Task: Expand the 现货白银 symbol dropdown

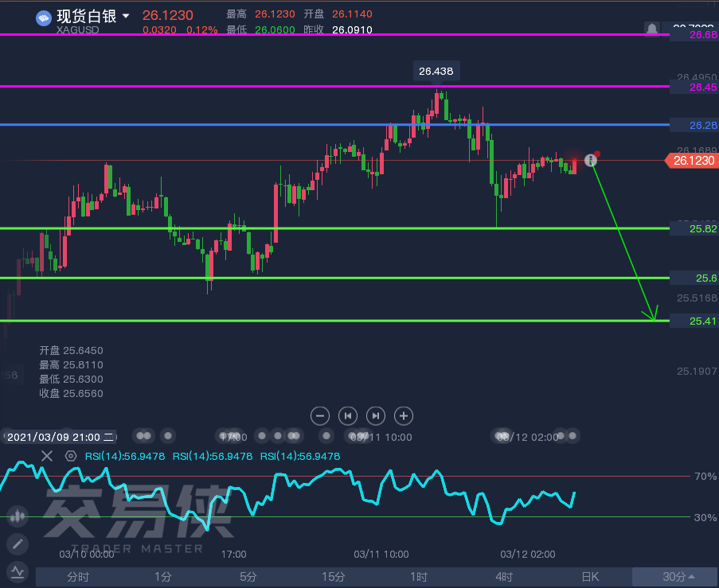Action: point(125,17)
